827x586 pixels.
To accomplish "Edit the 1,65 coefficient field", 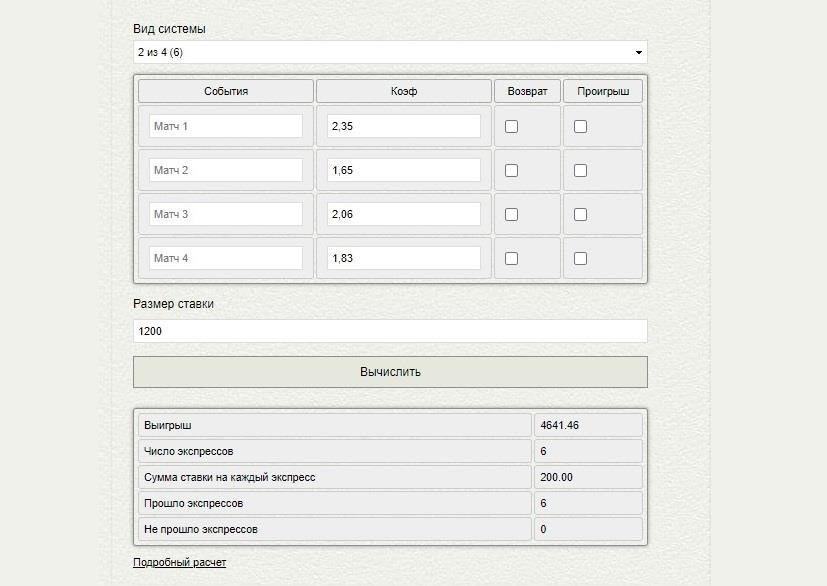I will [x=403, y=170].
